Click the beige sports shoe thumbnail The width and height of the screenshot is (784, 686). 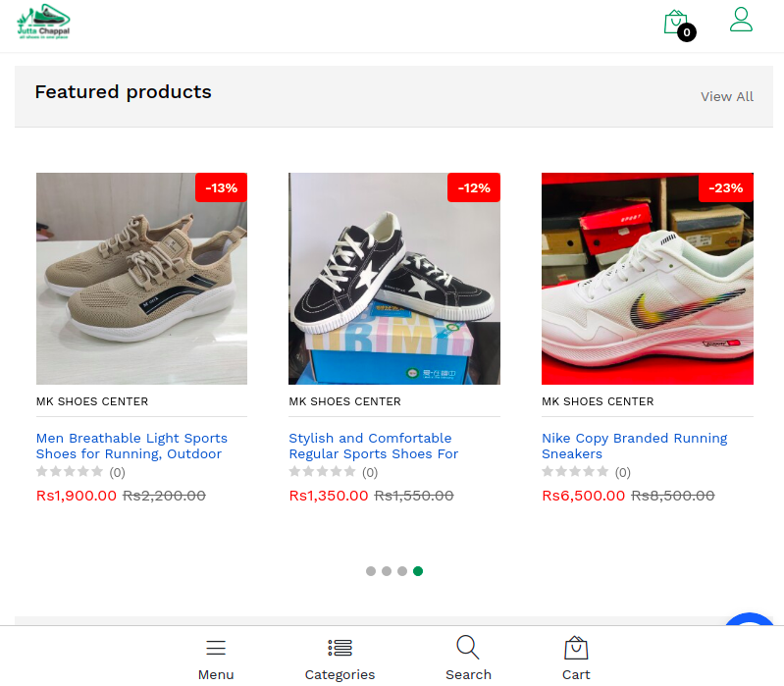coord(141,279)
